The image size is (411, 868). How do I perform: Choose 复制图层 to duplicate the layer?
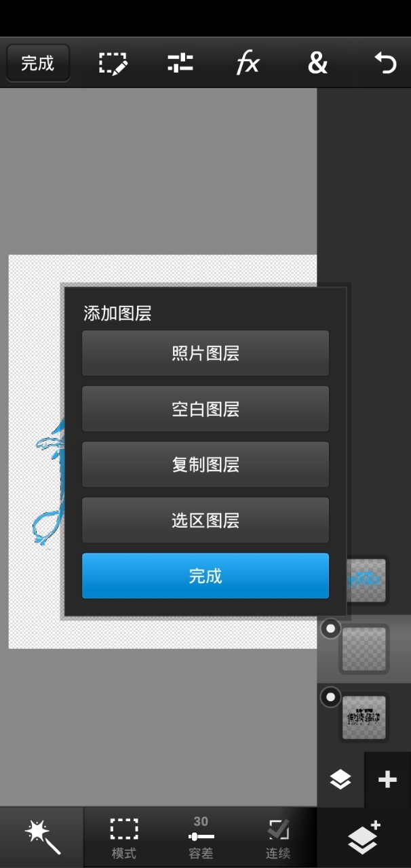click(x=206, y=465)
